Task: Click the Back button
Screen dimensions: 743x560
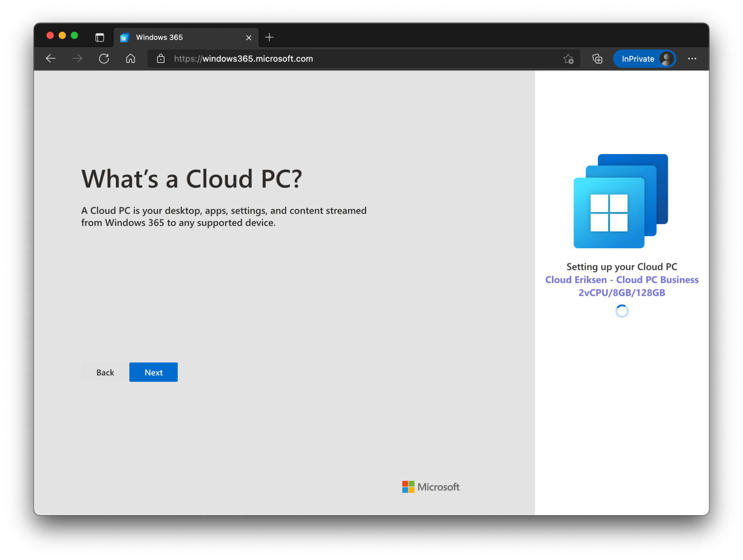Action: click(x=105, y=372)
